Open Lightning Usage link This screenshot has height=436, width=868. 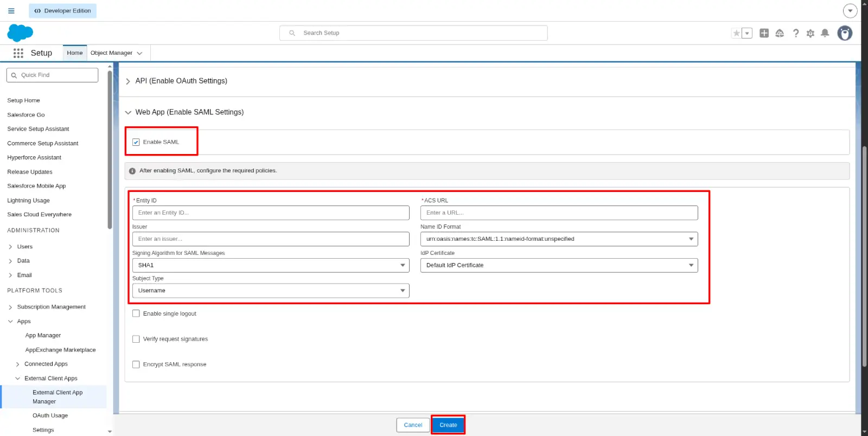point(28,201)
